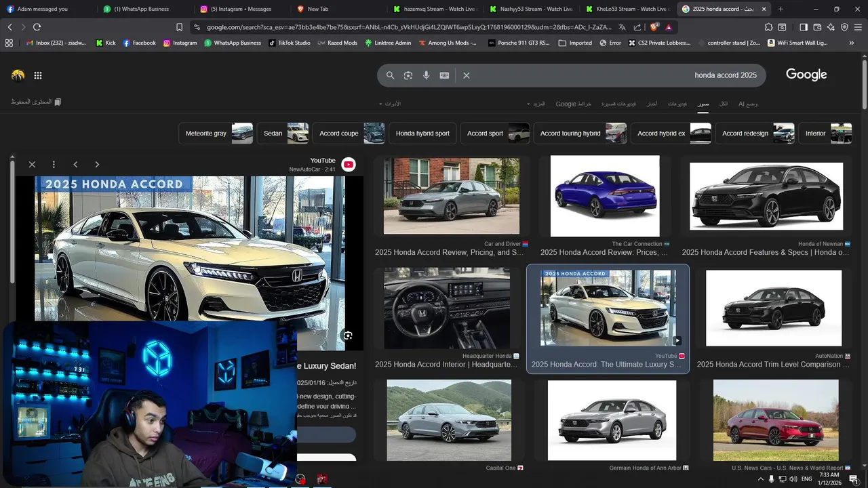Screen dimensions: 868x488
Task: Expand the More search categories dropdown
Action: 536,104
